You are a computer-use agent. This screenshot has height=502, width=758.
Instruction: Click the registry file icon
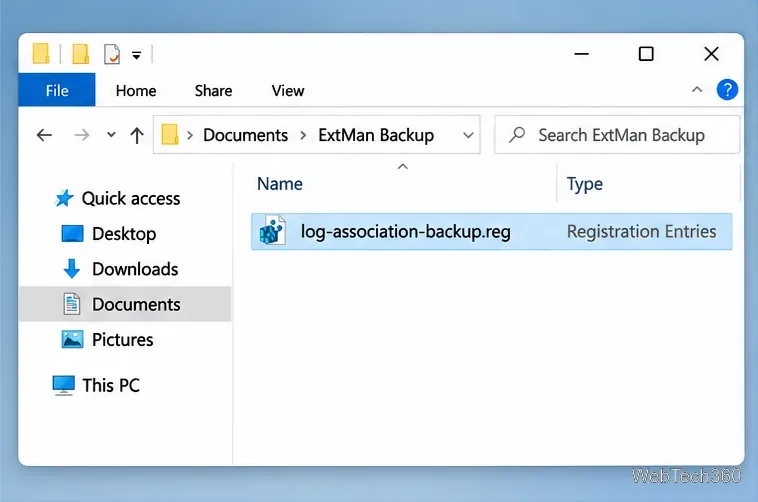[x=272, y=231]
